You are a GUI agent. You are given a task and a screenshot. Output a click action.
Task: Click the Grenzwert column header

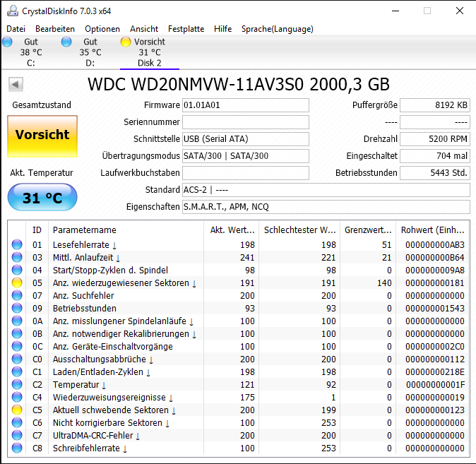pos(368,230)
